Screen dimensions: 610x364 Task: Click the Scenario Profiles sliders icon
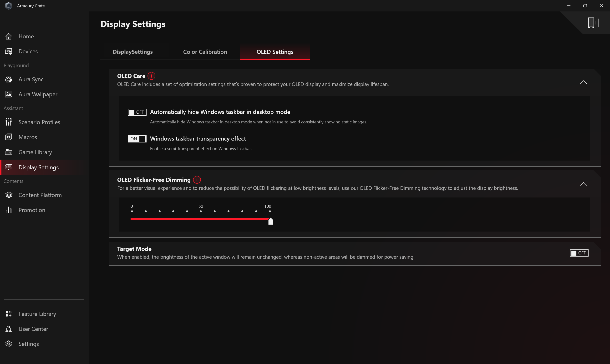coord(9,122)
